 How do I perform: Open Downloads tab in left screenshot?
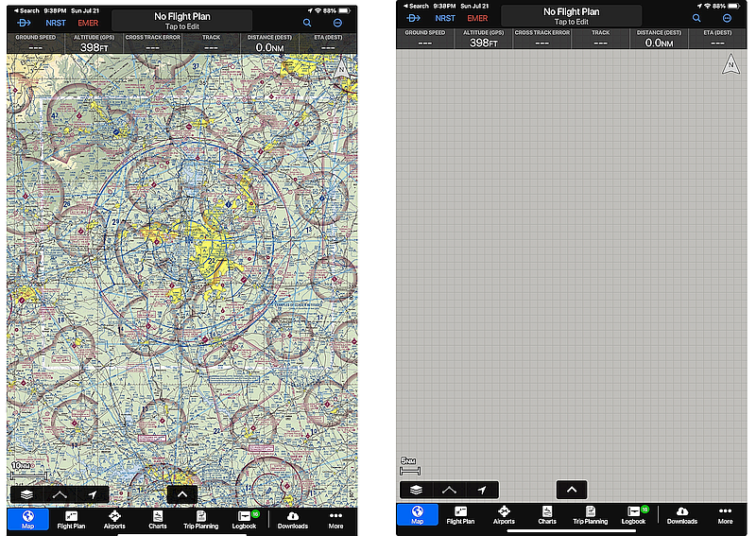(293, 520)
